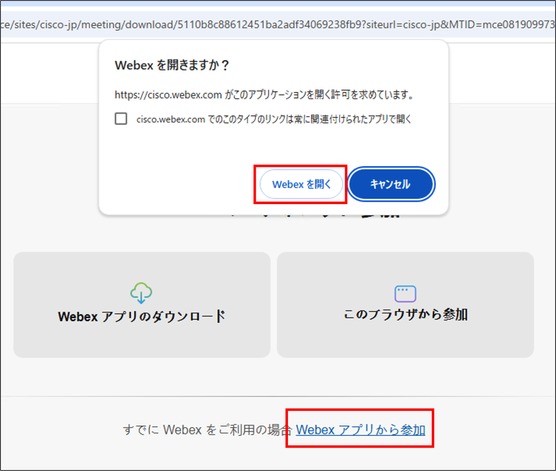Tick the always-open-cisco.webex.com-links checkbox
Viewport: 556px width, 471px height.
point(121,118)
